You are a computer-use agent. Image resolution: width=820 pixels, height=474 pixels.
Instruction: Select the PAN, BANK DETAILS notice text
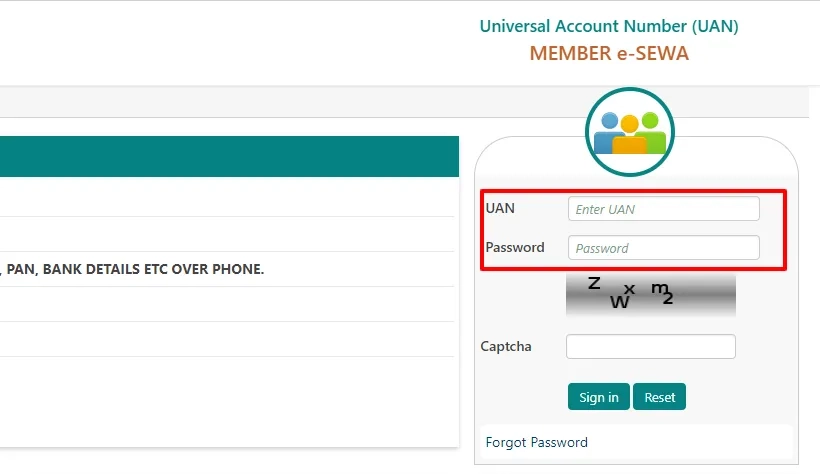point(134,269)
